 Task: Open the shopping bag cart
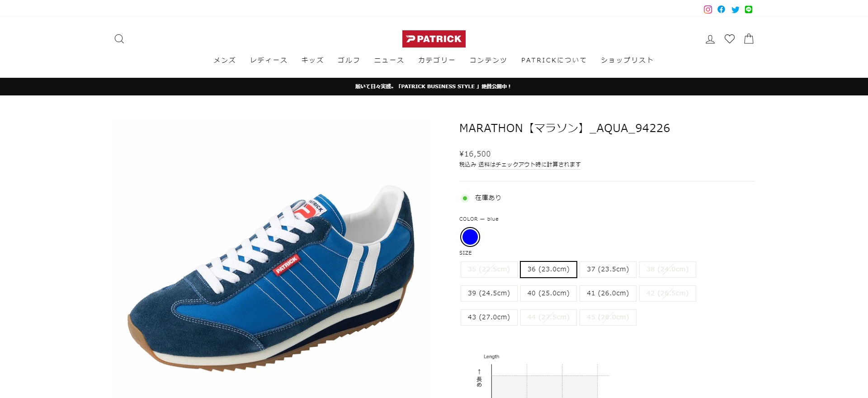tap(749, 39)
